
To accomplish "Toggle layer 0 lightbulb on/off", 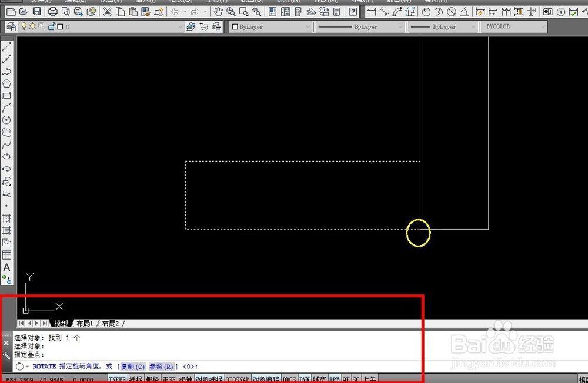I will (x=24, y=26).
